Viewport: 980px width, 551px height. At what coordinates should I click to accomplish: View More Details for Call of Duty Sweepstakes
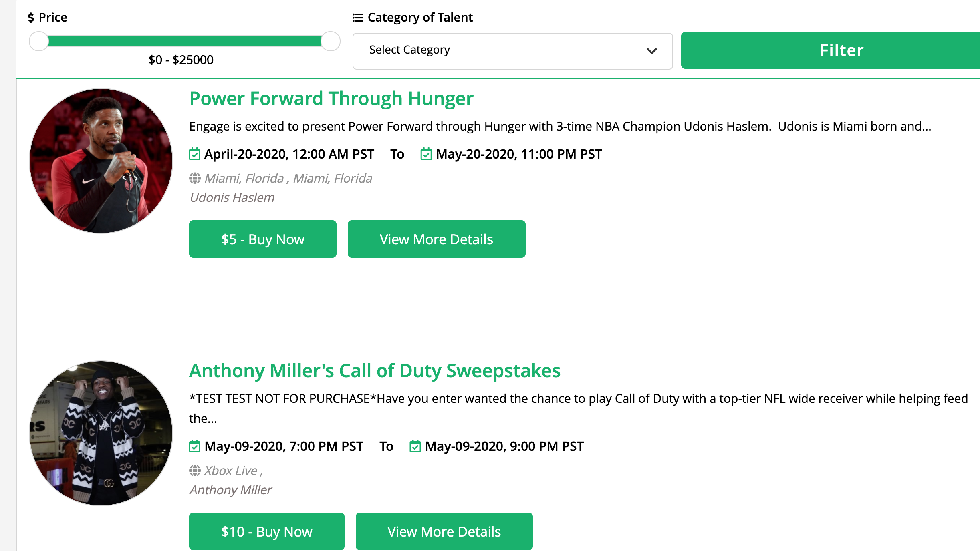[444, 531]
